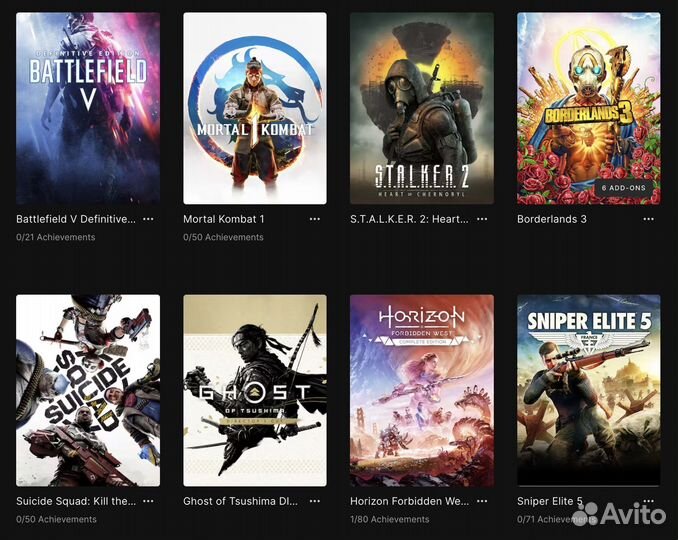Select the Sniper Elite 5 cover image
The image size is (678, 540).
tap(588, 390)
